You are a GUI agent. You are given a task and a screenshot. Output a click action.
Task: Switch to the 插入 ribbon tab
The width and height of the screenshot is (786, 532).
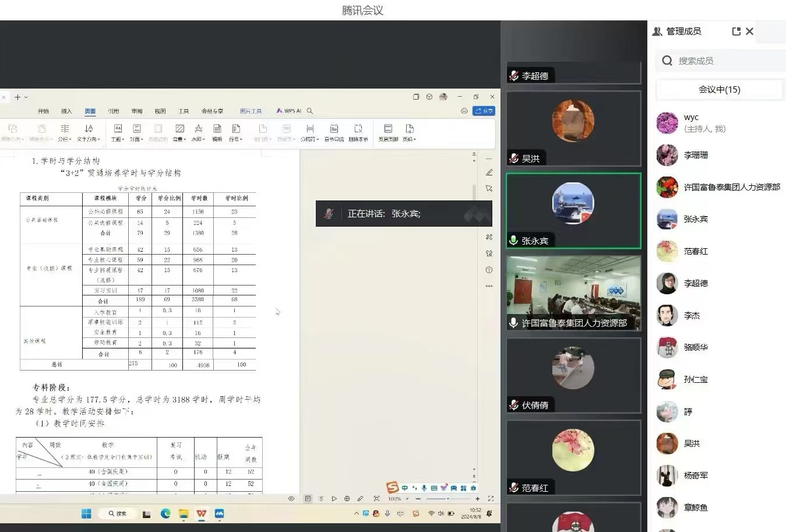click(x=67, y=111)
